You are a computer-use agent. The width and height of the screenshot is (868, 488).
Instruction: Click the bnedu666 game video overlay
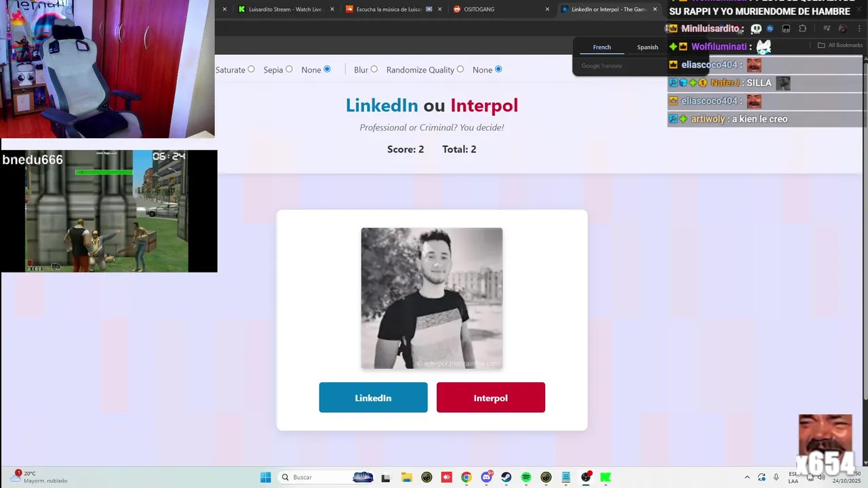pyautogui.click(x=109, y=211)
